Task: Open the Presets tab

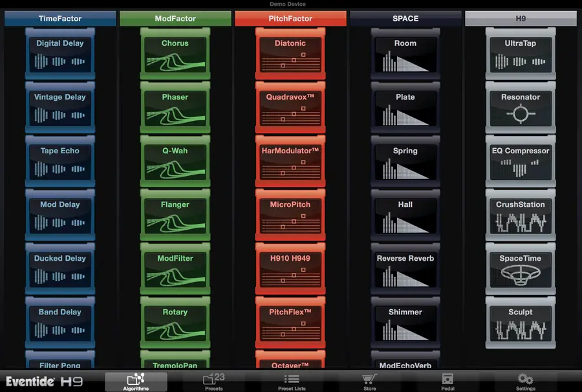Action: pyautogui.click(x=214, y=382)
